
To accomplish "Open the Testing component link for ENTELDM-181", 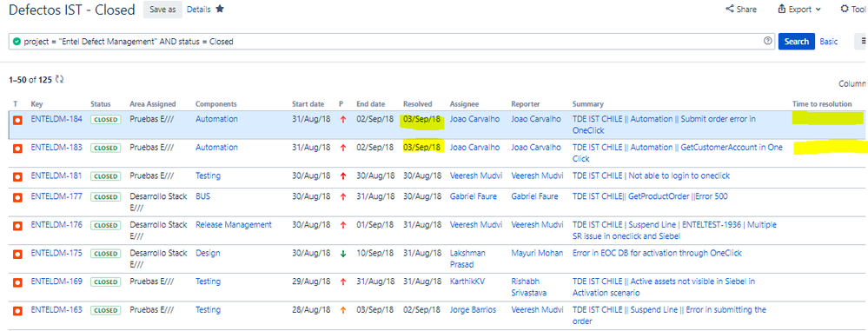I will [208, 175].
